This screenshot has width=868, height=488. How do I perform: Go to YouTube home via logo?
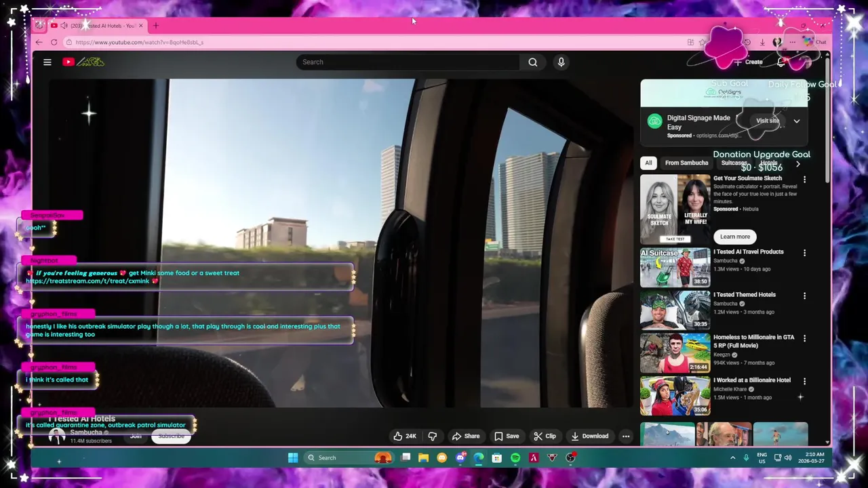[x=83, y=62]
